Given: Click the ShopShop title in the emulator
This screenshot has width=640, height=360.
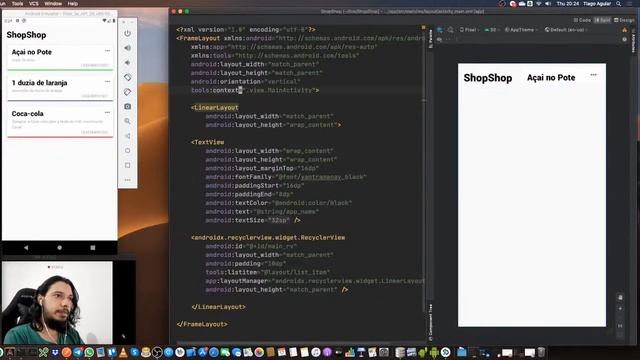Looking at the screenshot, I should tap(26, 35).
